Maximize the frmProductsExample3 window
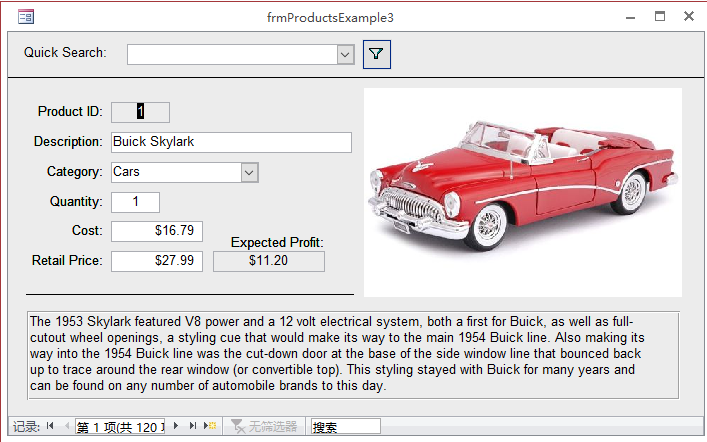707x442 pixels. [x=660, y=17]
